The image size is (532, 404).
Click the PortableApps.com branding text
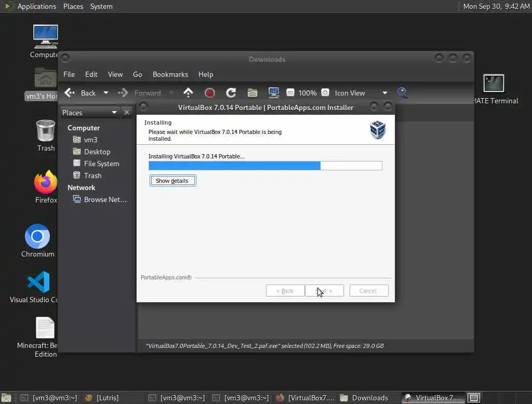coord(166,277)
